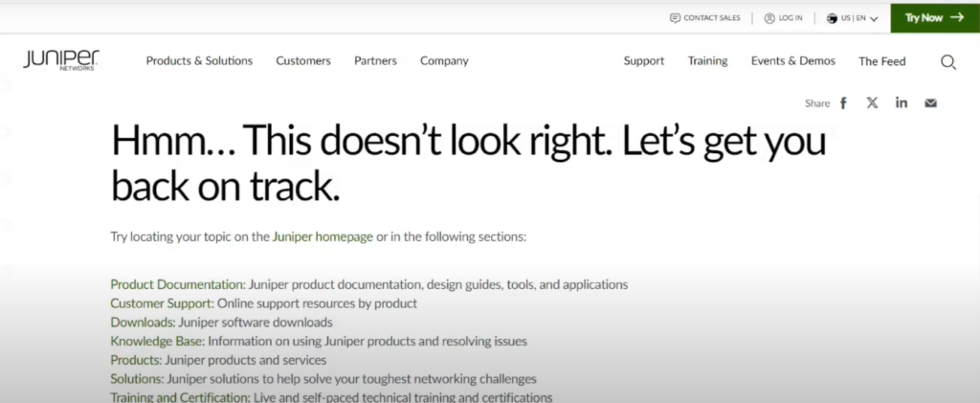Go to the Support page
This screenshot has width=980, height=403.
(644, 61)
